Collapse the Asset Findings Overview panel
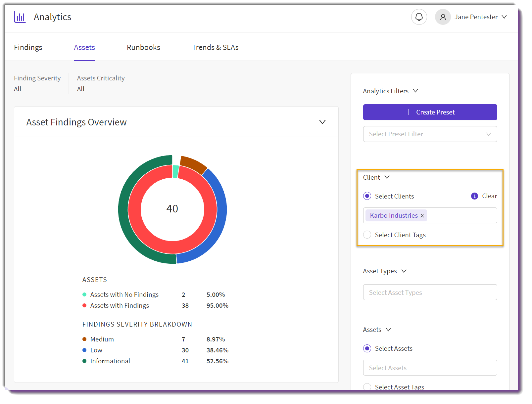Image resolution: width=532 pixels, height=404 pixels. pyautogui.click(x=322, y=122)
